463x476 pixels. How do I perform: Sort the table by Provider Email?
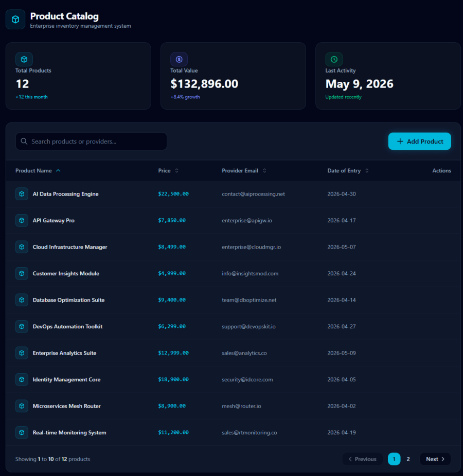click(244, 171)
